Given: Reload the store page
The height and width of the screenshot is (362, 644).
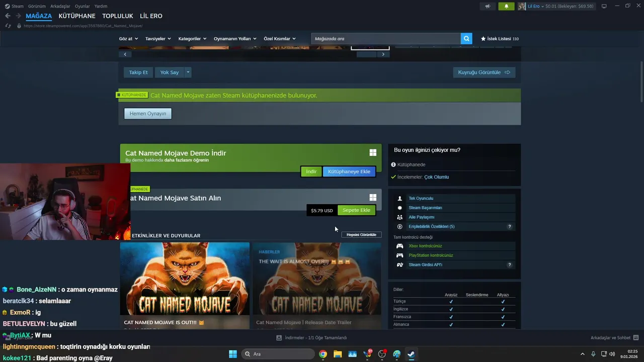Looking at the screenshot, I should tap(8, 26).
